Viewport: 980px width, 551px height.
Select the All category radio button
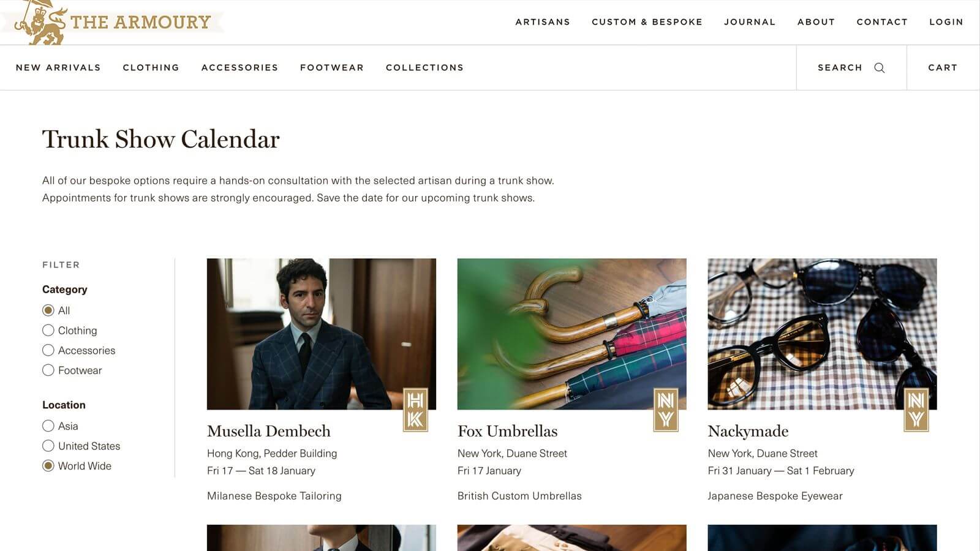point(48,310)
